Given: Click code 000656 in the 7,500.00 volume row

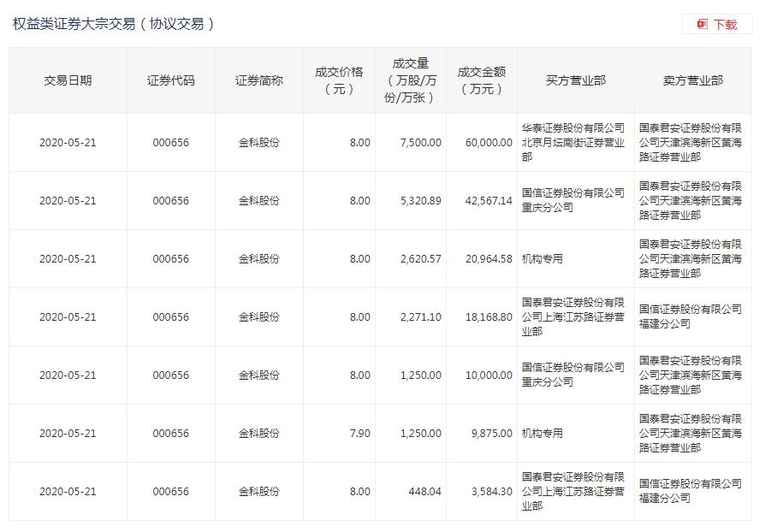Looking at the screenshot, I should [170, 143].
